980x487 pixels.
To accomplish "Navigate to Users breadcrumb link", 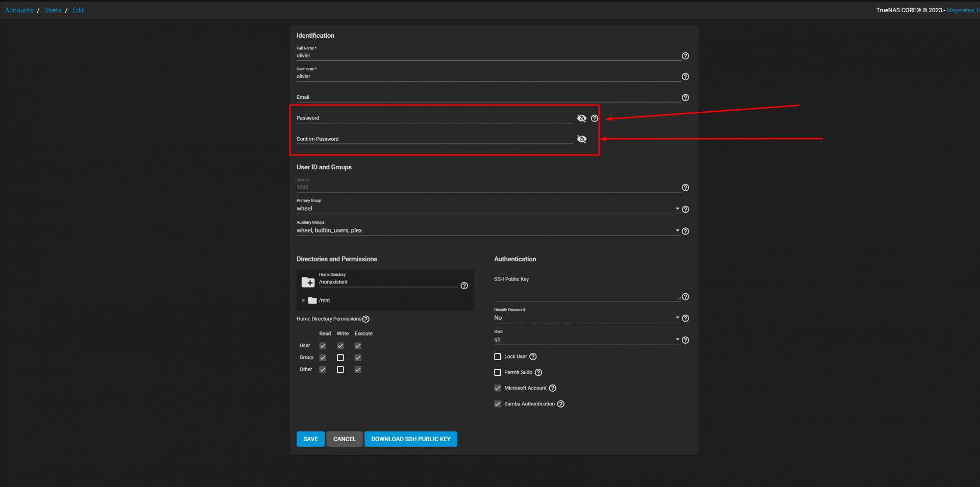I will pos(53,10).
